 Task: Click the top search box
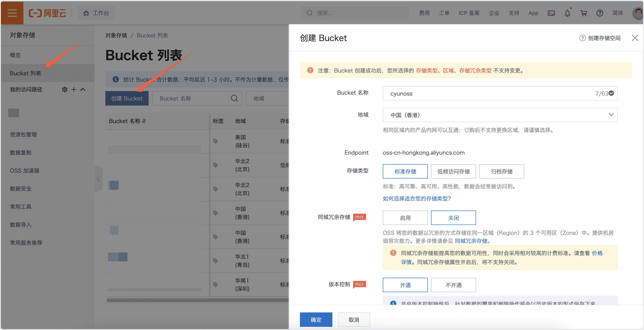tap(354, 13)
